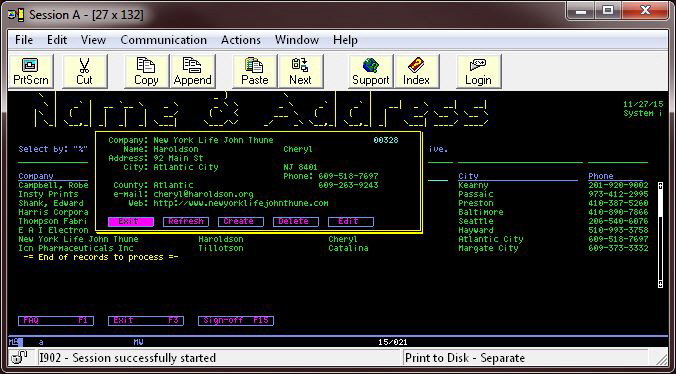The height and width of the screenshot is (374, 676).
Task: Click the Catalina first name cell
Action: 348,249
